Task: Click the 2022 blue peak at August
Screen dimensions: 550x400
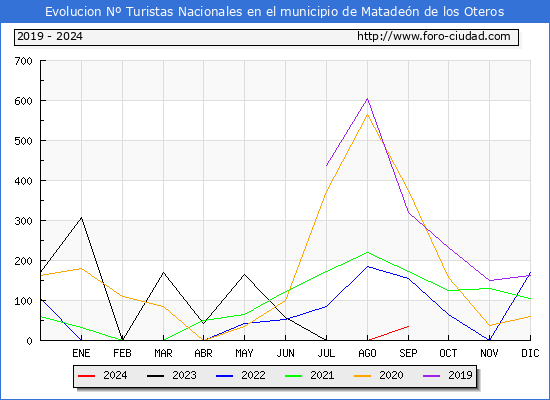Action: [367, 267]
